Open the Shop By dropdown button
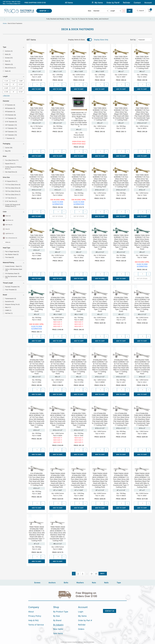Screen dimensions: 155x644 pyautogui.click(x=44, y=11)
